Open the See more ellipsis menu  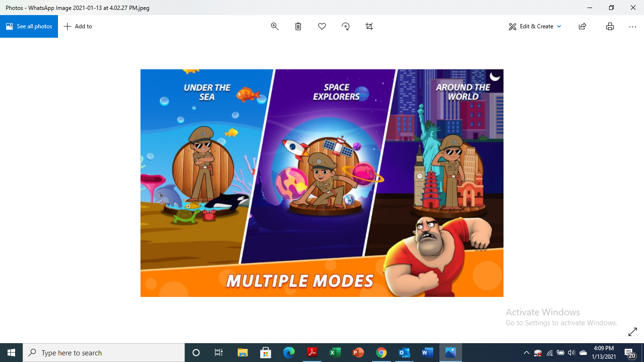[x=633, y=26]
